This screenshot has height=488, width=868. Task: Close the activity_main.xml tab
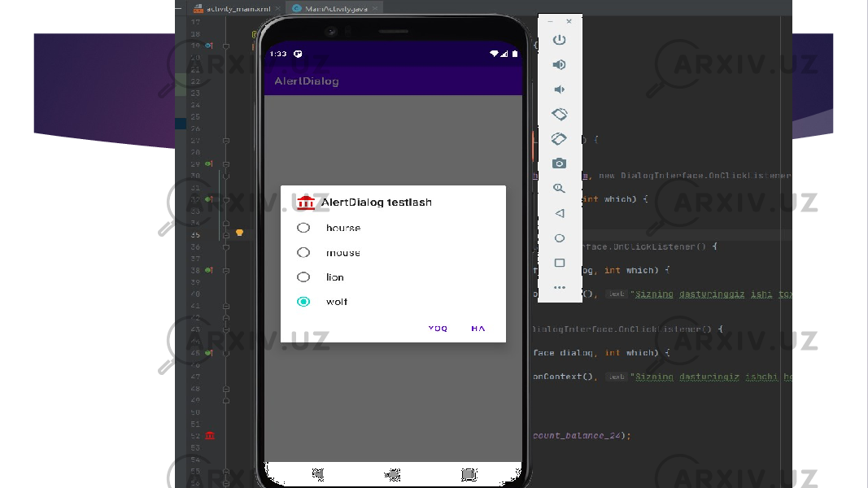(278, 8)
